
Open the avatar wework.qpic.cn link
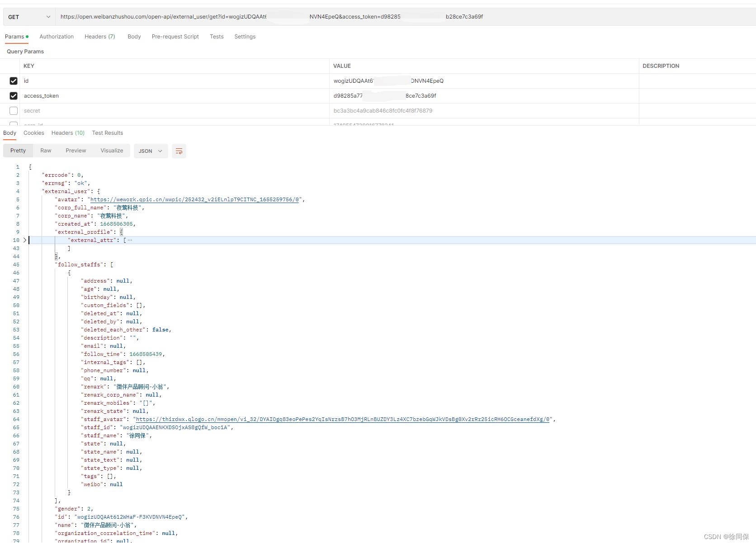click(195, 199)
